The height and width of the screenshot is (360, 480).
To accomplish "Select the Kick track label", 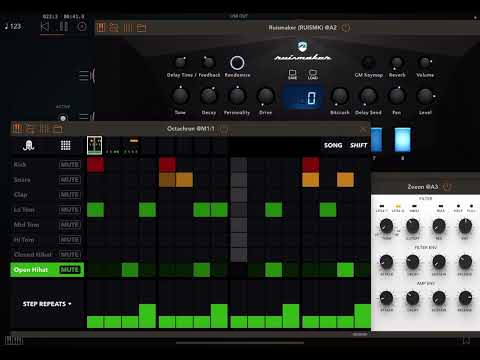I will click(x=20, y=165).
